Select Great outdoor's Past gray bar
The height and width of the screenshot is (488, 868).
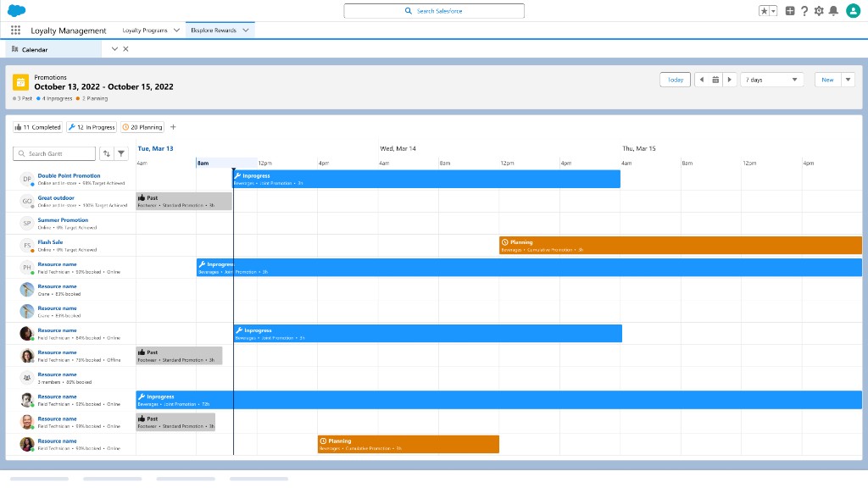[184, 201]
